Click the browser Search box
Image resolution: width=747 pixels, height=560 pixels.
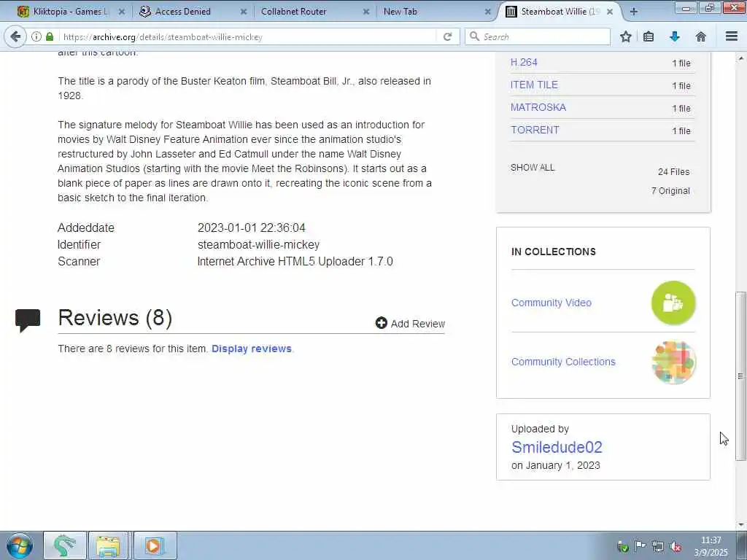[x=538, y=36]
